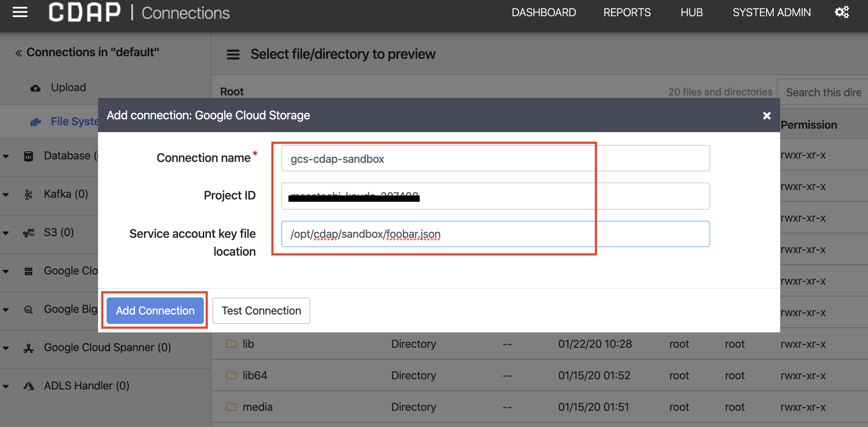Screen dimensions: 868x427
Task: Click the S3 connection icon
Action: pos(28,233)
